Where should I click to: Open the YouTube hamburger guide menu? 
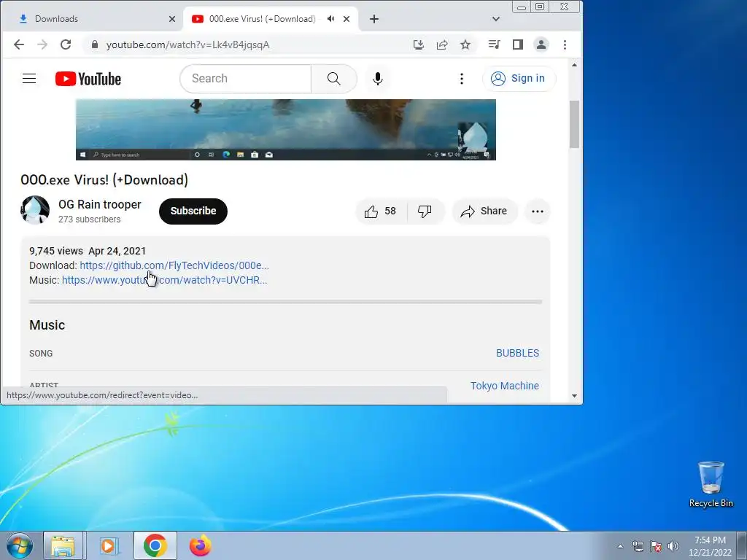(29, 79)
